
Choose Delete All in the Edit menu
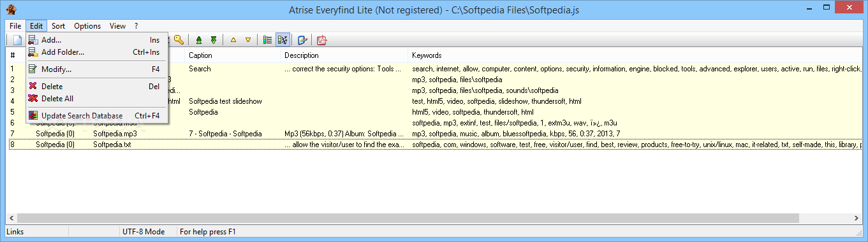coord(97,99)
